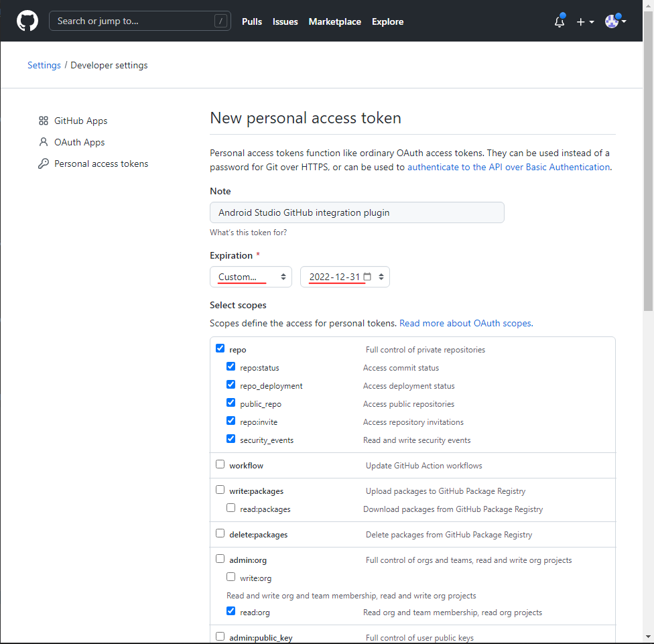Uncheck the repo:status checkbox
Viewport: 654px width, 644px height.
[x=231, y=366]
